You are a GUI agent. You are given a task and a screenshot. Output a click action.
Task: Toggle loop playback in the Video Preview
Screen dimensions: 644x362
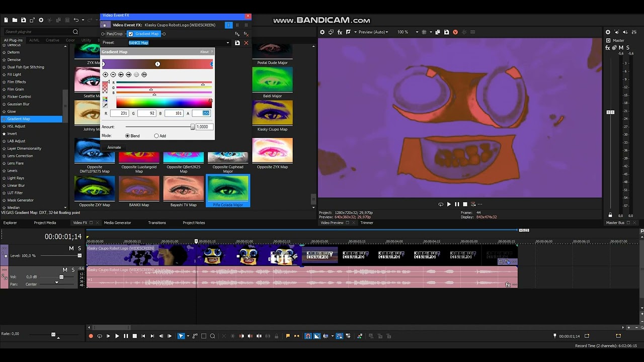pos(441,204)
